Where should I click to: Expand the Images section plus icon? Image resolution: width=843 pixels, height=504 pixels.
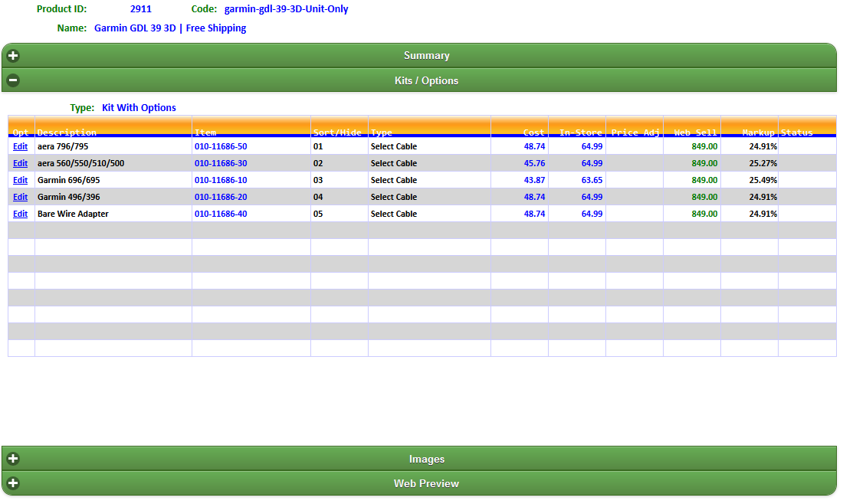point(13,459)
